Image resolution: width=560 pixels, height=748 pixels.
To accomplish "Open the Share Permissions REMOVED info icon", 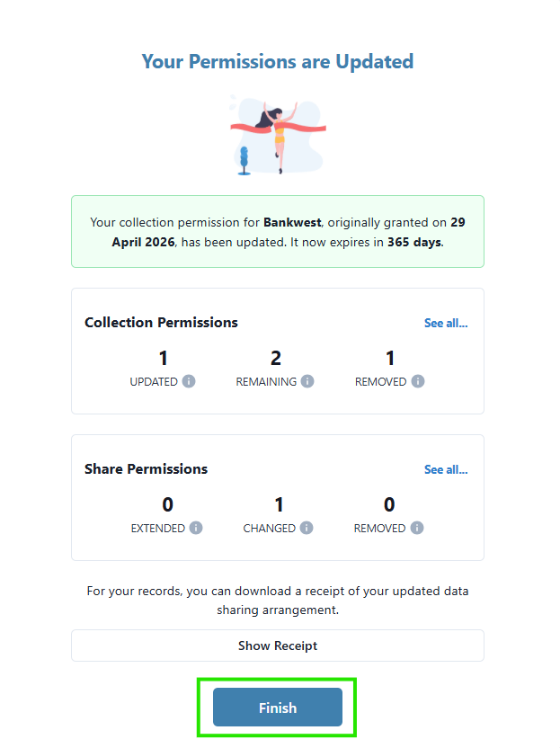I will 417,528.
